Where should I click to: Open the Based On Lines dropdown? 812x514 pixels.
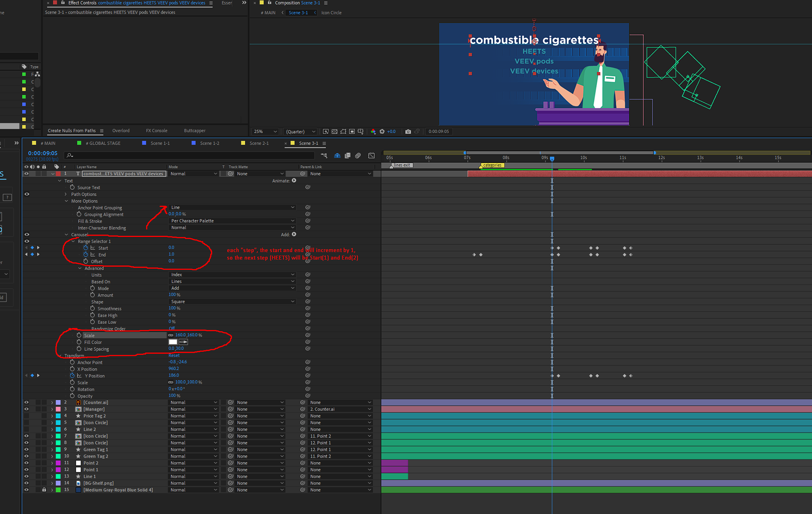pyautogui.click(x=232, y=282)
